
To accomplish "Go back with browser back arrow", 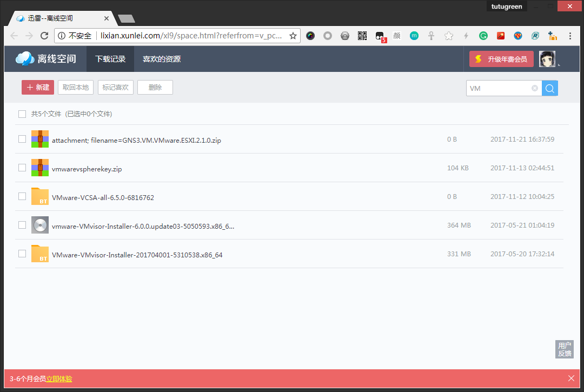I will point(14,36).
